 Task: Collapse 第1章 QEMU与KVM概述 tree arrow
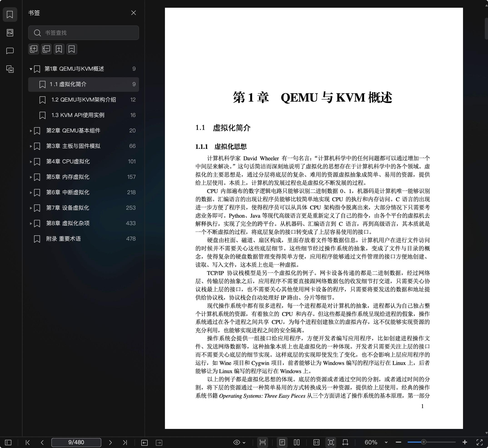[31, 69]
